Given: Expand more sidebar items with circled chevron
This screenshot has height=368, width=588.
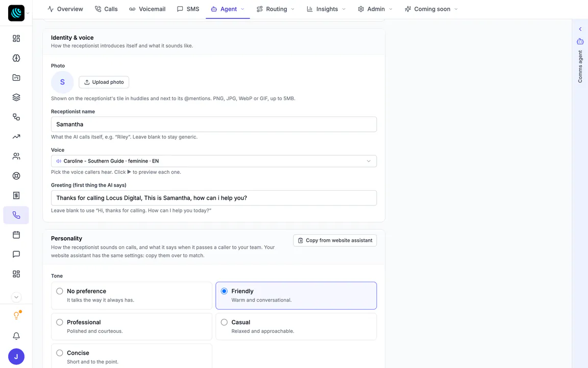Looking at the screenshot, I should (16, 297).
